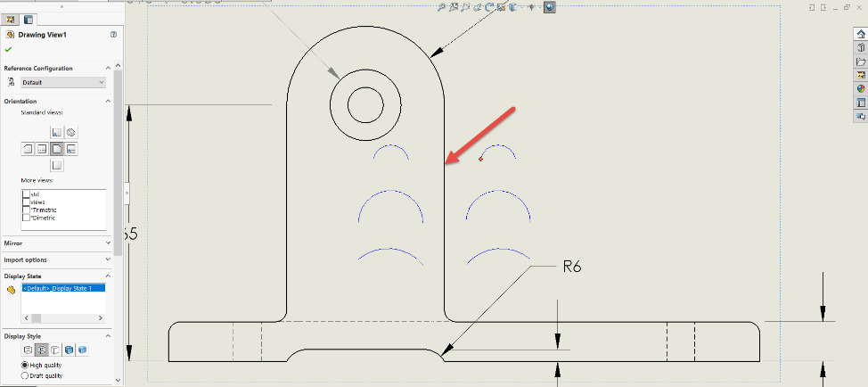
Task: Open the PropertyManager help icon
Action: coord(113,35)
